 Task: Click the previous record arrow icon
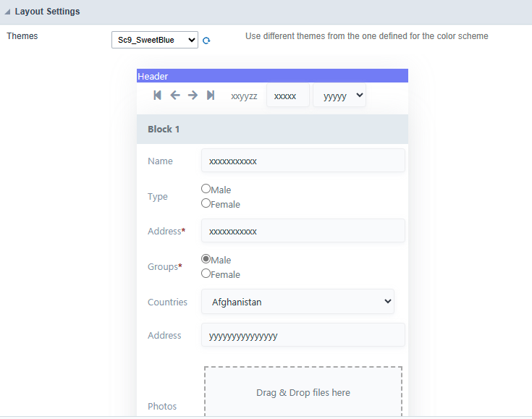coord(175,96)
